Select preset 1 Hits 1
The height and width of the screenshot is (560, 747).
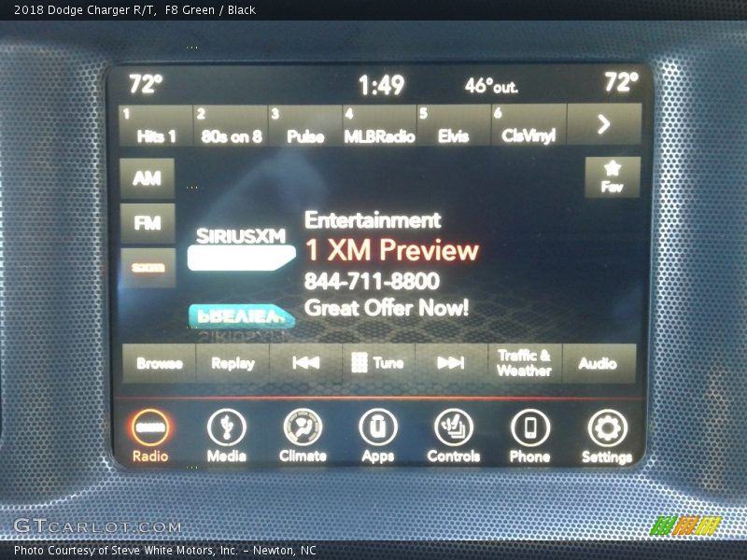[x=155, y=125]
